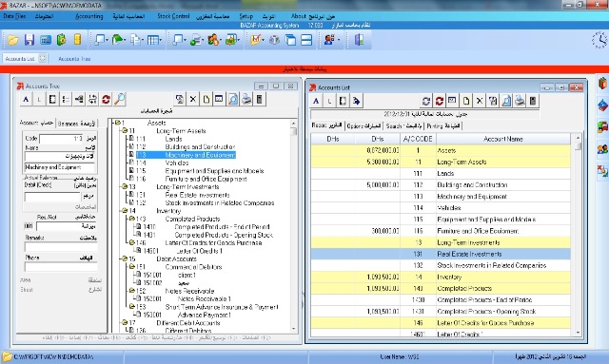Switch to the Options tab in Accounts List
This screenshot has width=609, height=364.
coord(363,125)
